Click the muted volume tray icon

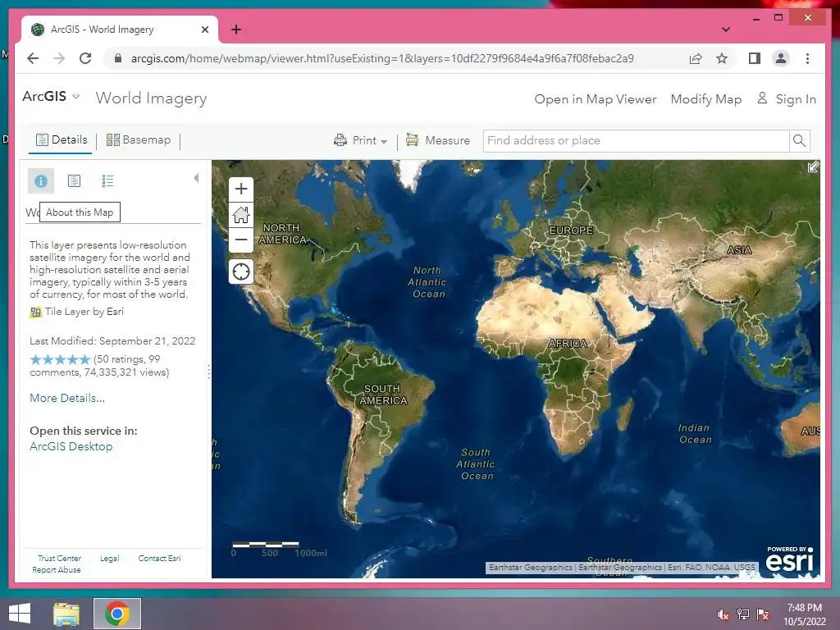(724, 614)
